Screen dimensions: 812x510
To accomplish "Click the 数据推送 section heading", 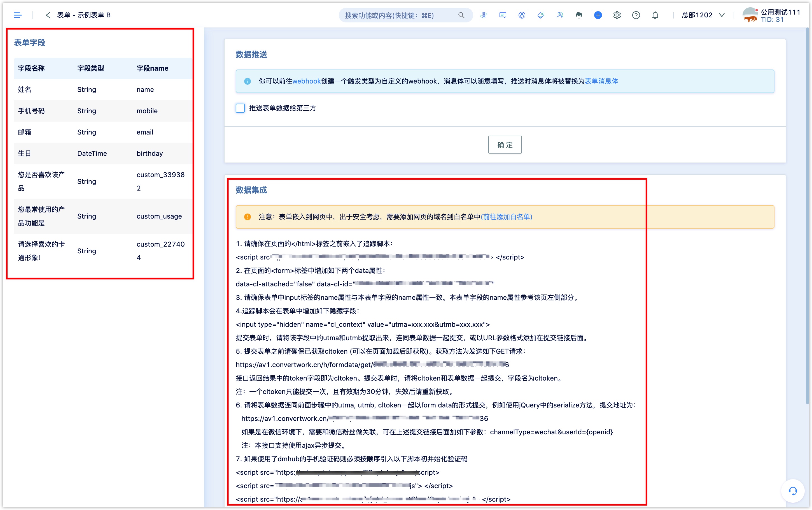I will (251, 55).
